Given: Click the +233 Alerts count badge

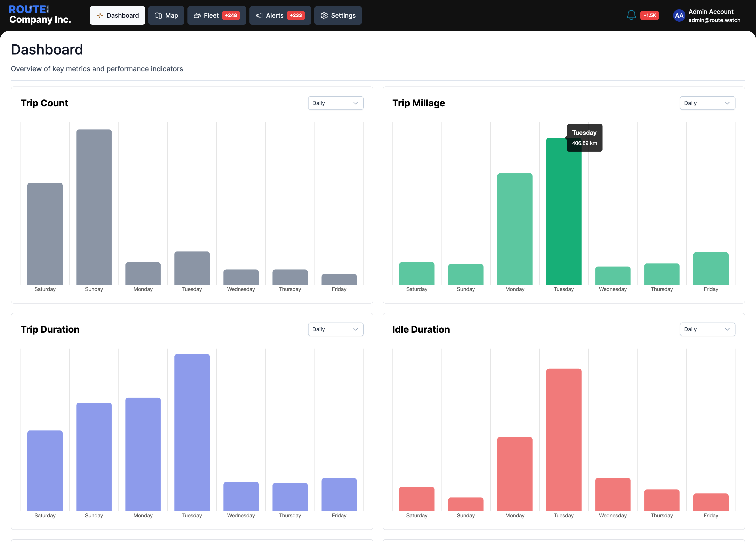Looking at the screenshot, I should [x=296, y=15].
